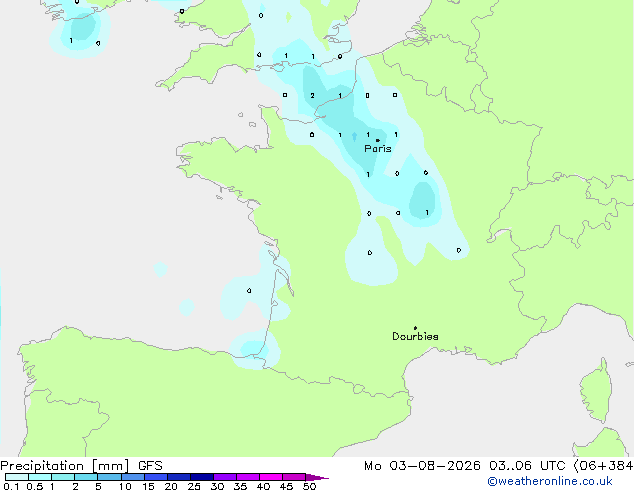Click the purple arrow tip past 50 on legend
Viewport: 634px width, 490px height.
point(317,478)
